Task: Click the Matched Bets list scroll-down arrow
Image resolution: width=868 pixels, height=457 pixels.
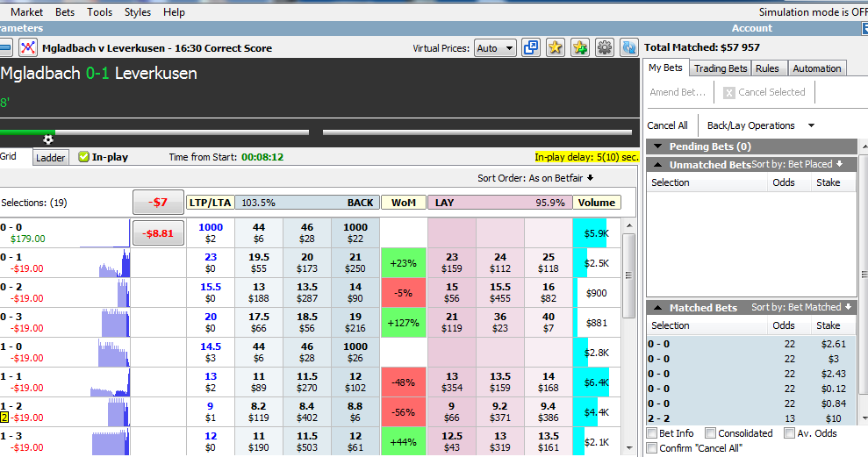Action: [863, 418]
